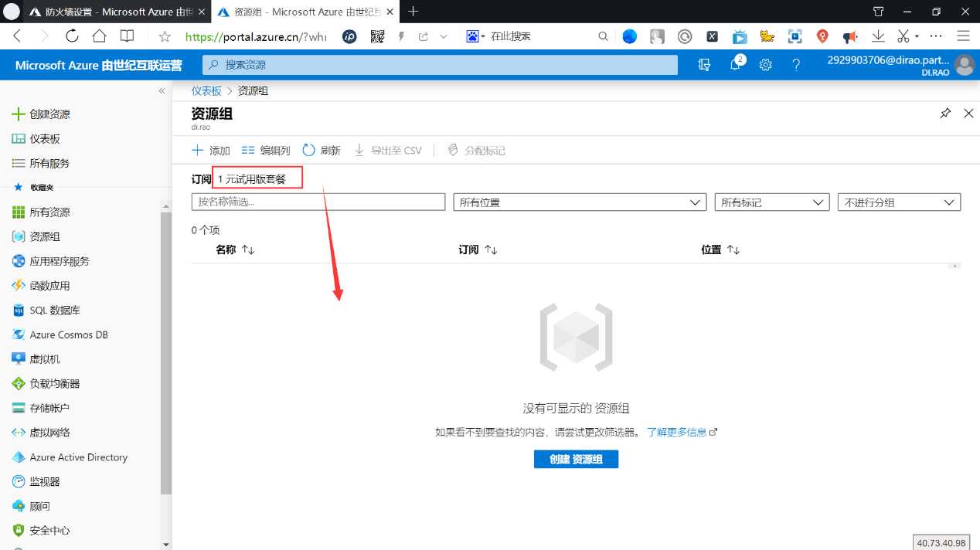Collapse the left sidebar menu
The width and height of the screenshot is (980, 550).
(162, 90)
